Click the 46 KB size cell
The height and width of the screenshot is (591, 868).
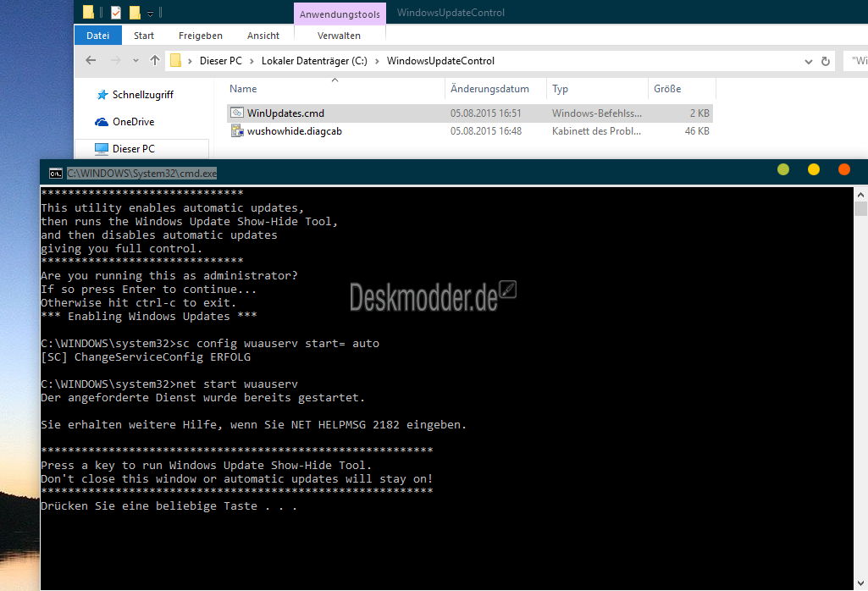(697, 131)
